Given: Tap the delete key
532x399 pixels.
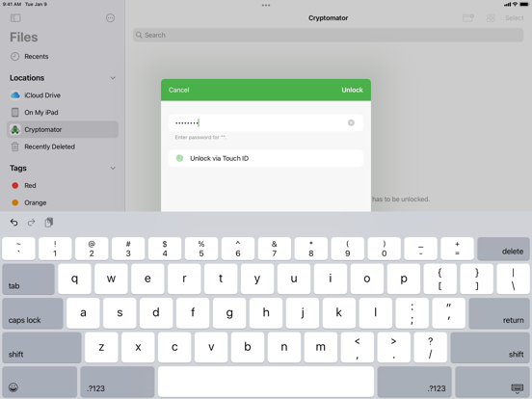Looking at the screenshot, I should click(x=503, y=249).
